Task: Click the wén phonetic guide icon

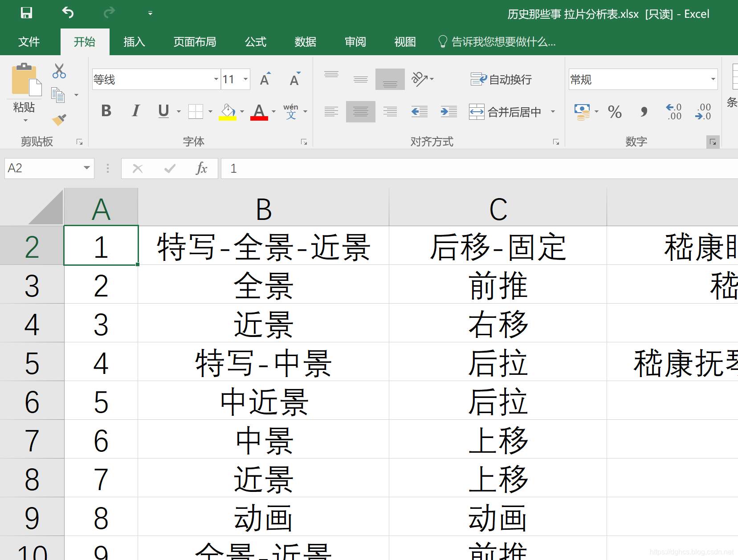Action: click(x=291, y=111)
